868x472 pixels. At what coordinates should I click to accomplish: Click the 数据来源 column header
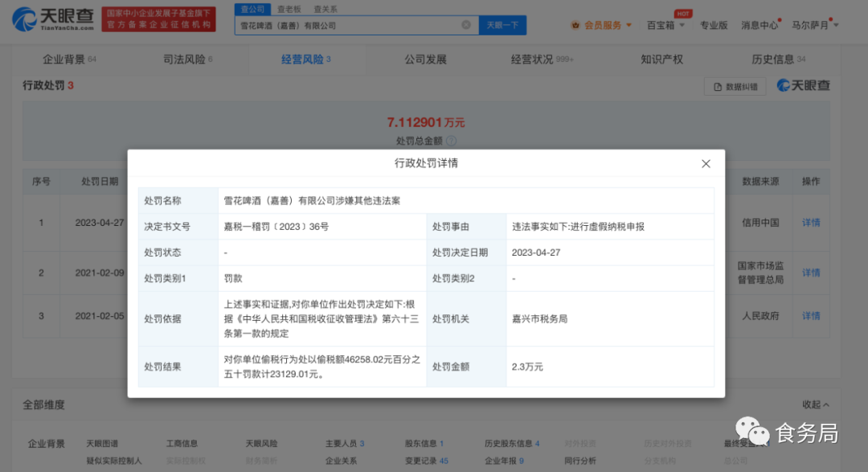[x=760, y=181]
